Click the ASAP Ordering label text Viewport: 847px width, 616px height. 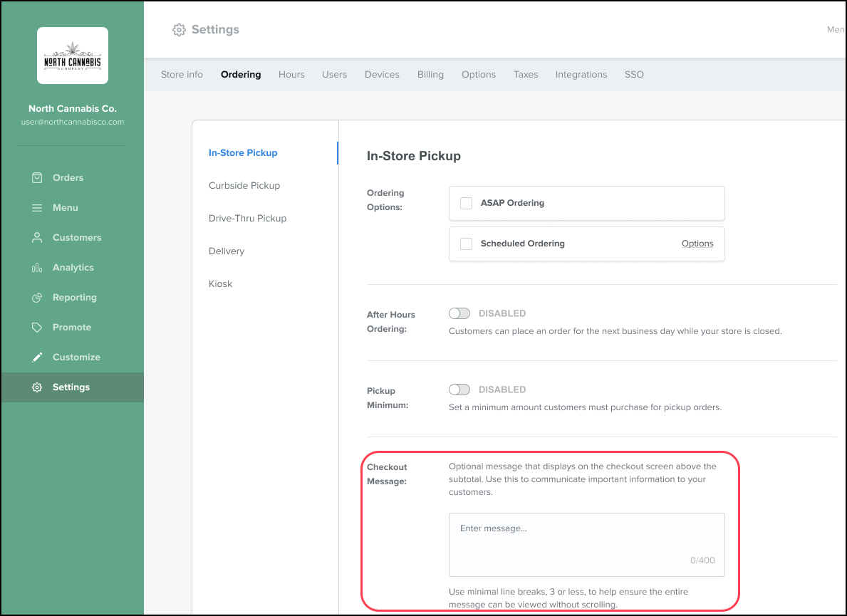(x=513, y=203)
